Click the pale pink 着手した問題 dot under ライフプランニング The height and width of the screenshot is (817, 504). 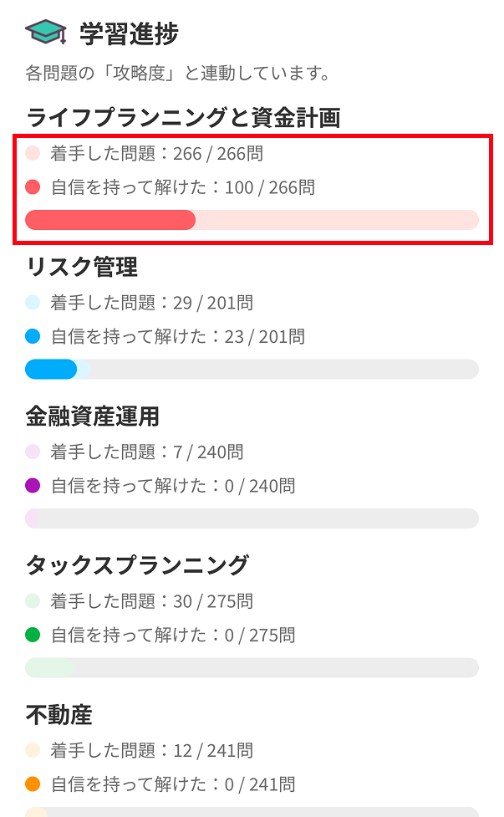coord(33,154)
